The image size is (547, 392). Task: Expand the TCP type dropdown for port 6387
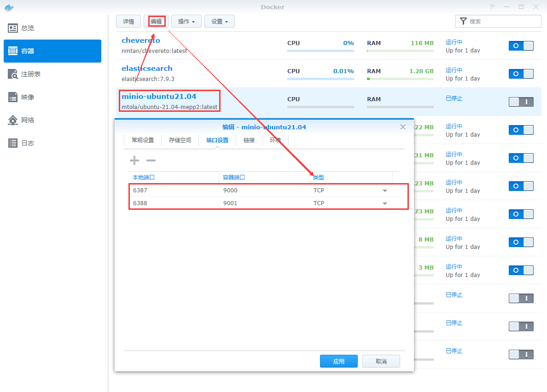(x=385, y=190)
